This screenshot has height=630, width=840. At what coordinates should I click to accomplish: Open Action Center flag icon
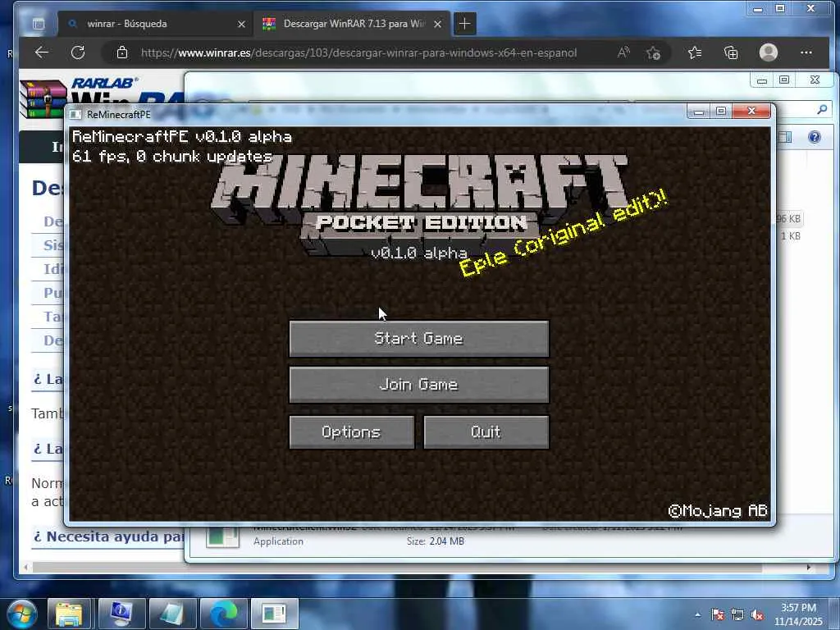click(x=718, y=615)
